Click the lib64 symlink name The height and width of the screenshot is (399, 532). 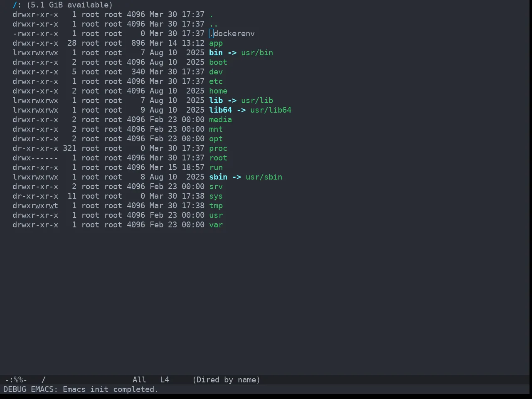[220, 110]
